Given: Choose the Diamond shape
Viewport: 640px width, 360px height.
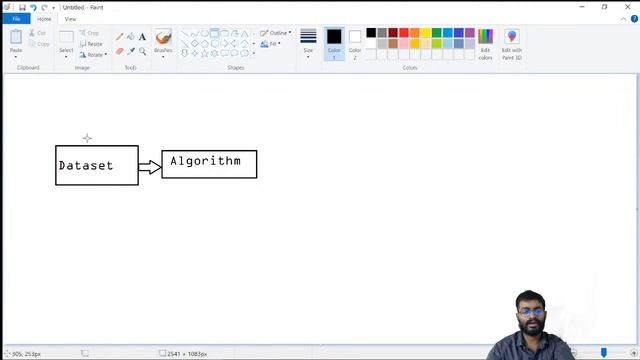Looking at the screenshot, I should pyautogui.click(x=195, y=43).
